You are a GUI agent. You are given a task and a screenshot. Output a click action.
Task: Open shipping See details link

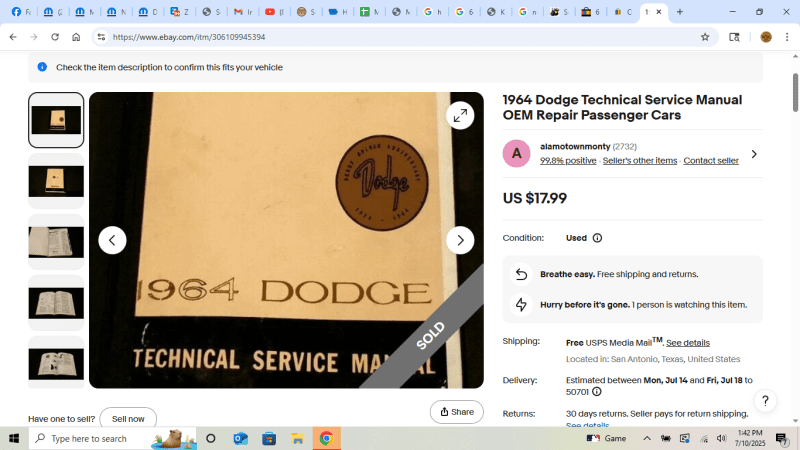point(688,343)
